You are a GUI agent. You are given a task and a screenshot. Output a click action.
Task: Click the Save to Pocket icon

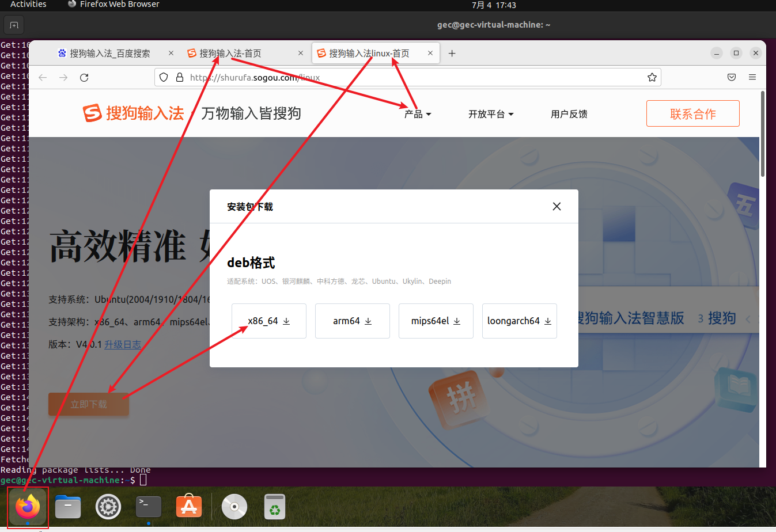(731, 77)
